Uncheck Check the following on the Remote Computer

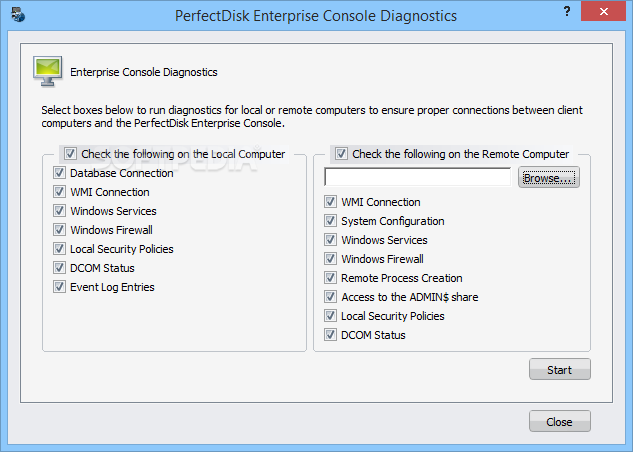(341, 154)
